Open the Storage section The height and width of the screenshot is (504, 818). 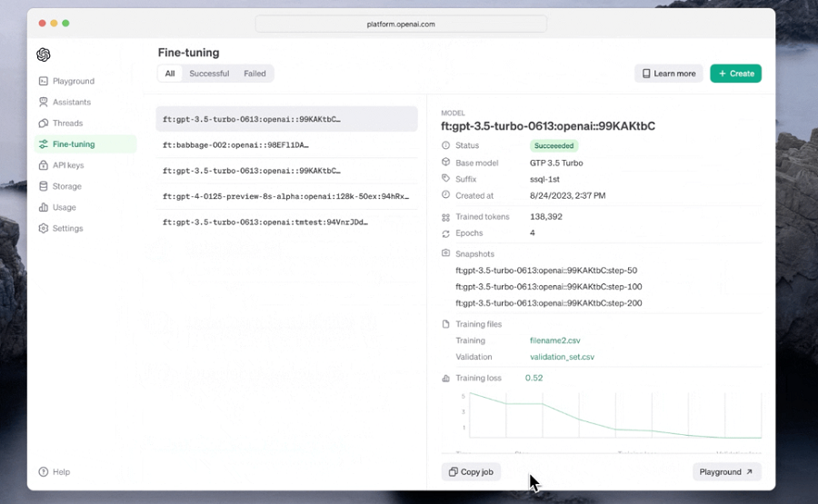[60, 186]
